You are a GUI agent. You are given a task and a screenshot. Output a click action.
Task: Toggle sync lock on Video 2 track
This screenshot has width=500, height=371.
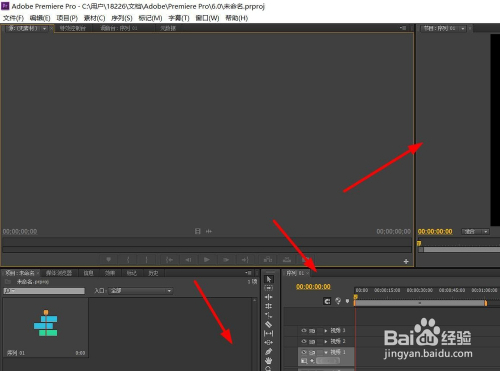tap(312, 342)
